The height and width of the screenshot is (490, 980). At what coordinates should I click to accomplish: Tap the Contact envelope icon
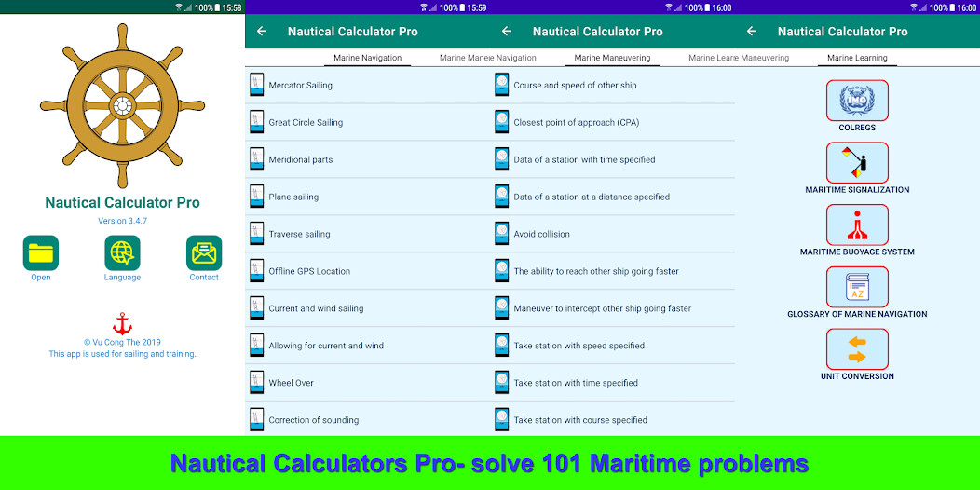[204, 252]
